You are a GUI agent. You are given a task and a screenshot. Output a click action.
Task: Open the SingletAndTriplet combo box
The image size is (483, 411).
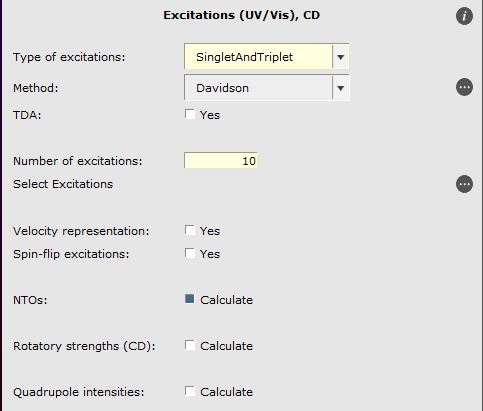point(266,57)
